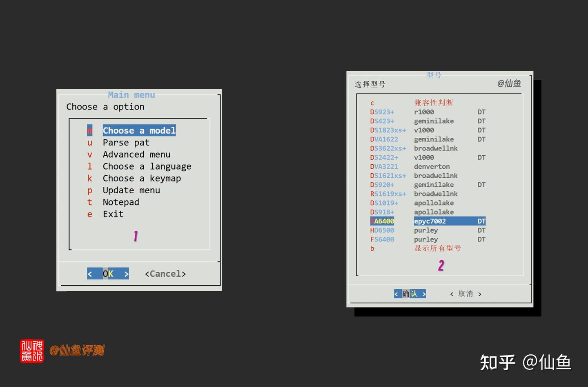
Task: Pick the DS423+ model row
Action: [x=428, y=121]
